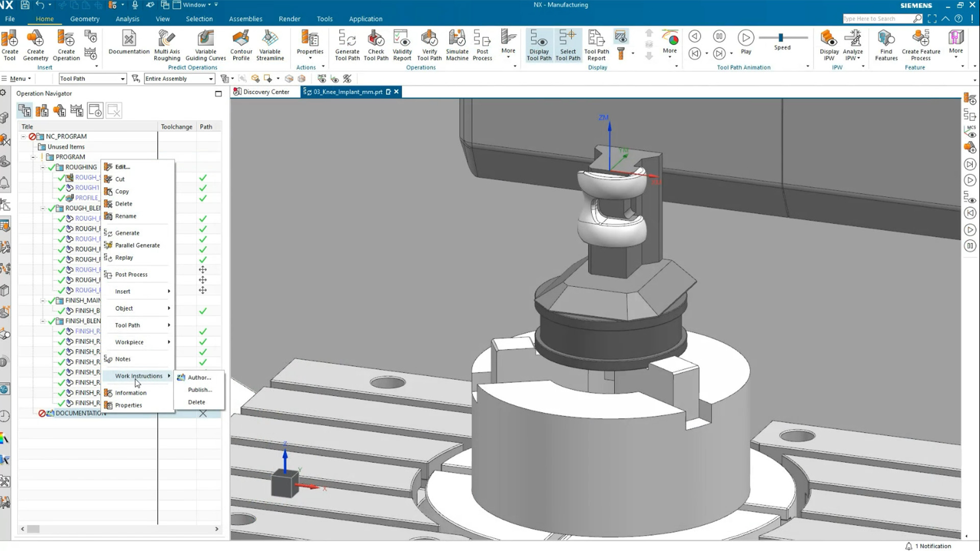
Task: Pause the tool path animation
Action: [x=720, y=36]
